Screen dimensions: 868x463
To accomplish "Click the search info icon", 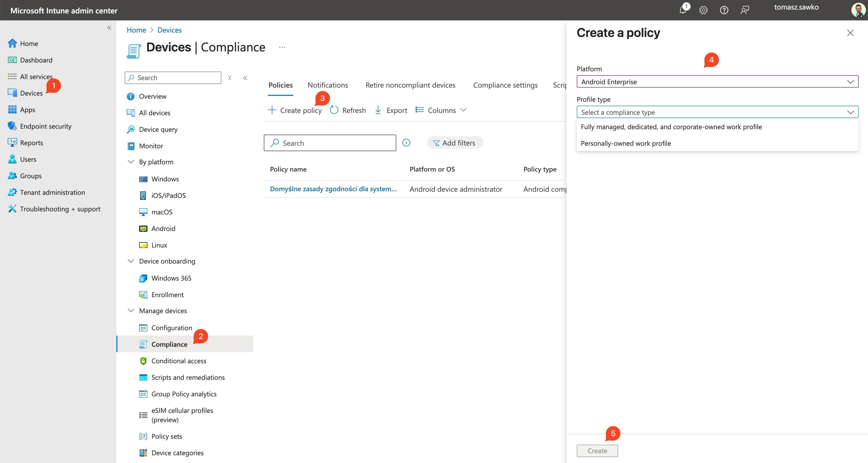I will coord(406,143).
